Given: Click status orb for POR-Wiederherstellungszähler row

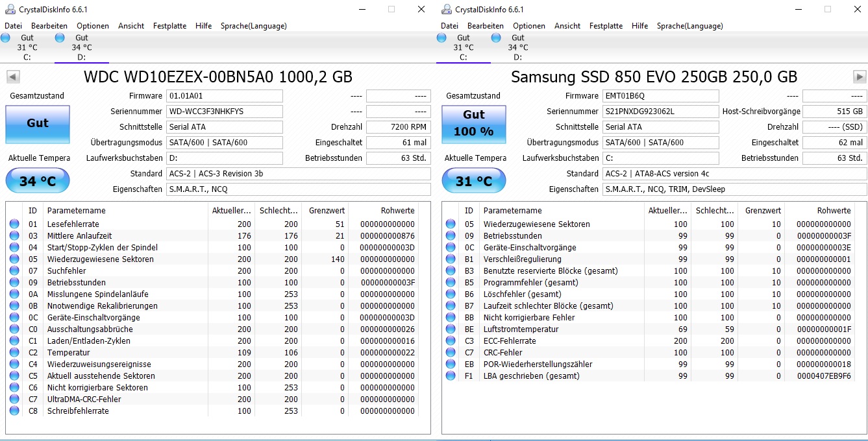Looking at the screenshot, I should pyautogui.click(x=451, y=364).
